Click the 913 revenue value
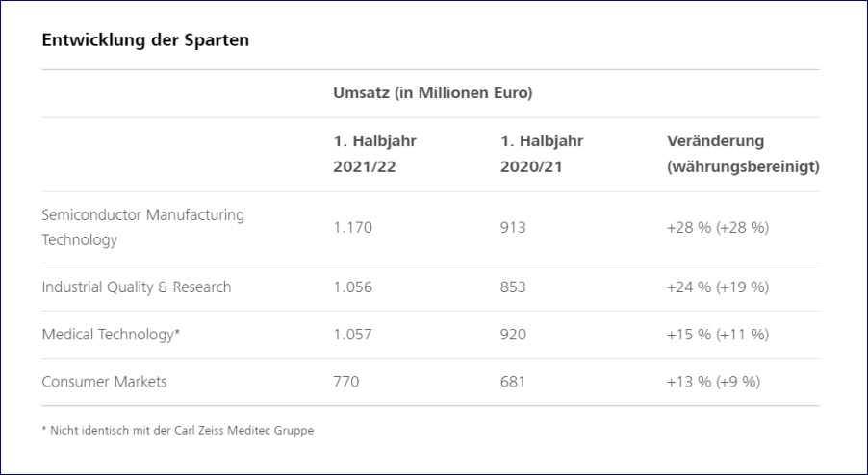Screen dimensions: 868x475 pyautogui.click(x=513, y=228)
